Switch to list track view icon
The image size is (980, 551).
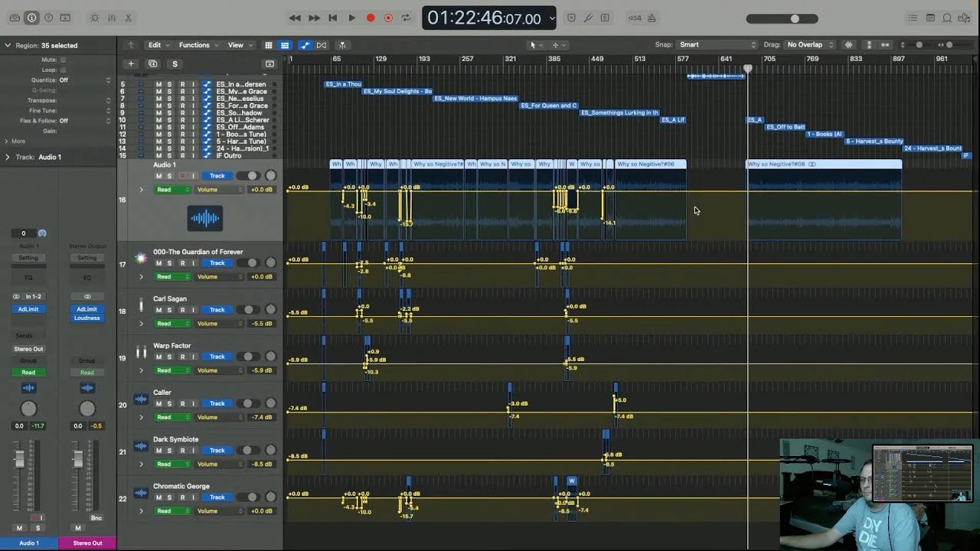pyautogui.click(x=285, y=45)
